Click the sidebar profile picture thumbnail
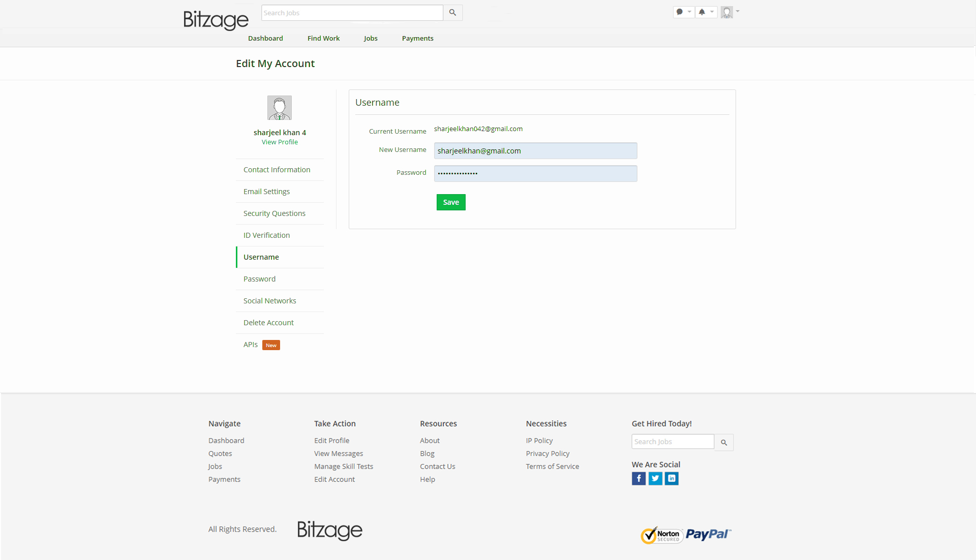Screen dimensions: 976x560 pos(280,108)
